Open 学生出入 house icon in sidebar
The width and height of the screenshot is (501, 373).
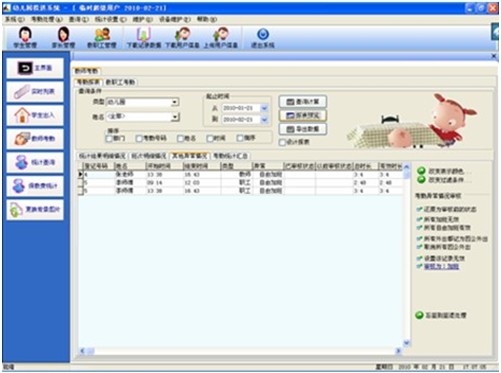pyautogui.click(x=35, y=115)
